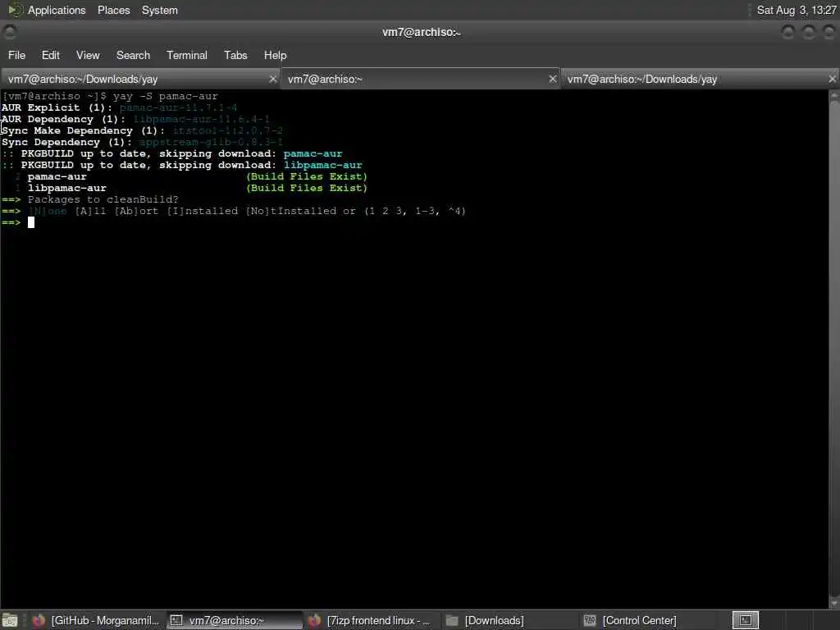
Task: Click the window menu icon in title bar
Action: click(10, 32)
